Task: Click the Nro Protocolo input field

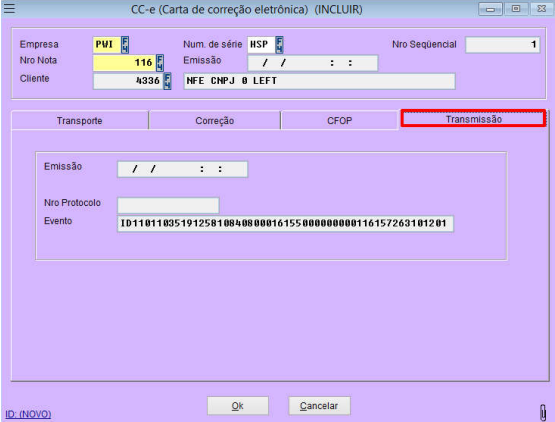Action: click(168, 205)
